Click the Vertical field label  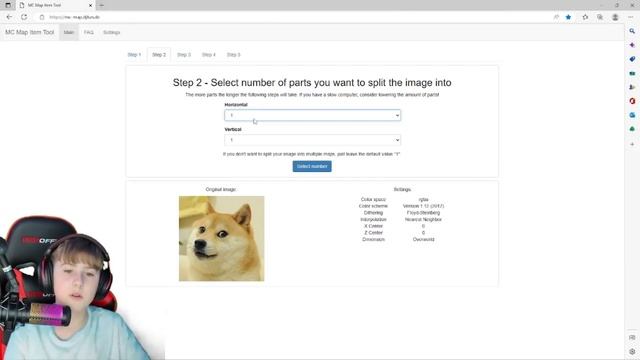(x=233, y=129)
